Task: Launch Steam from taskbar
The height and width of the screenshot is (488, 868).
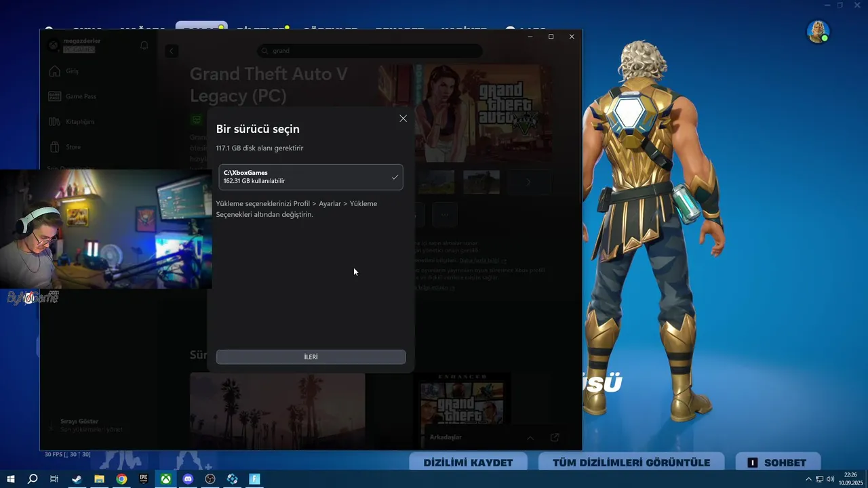Action: pos(77,479)
